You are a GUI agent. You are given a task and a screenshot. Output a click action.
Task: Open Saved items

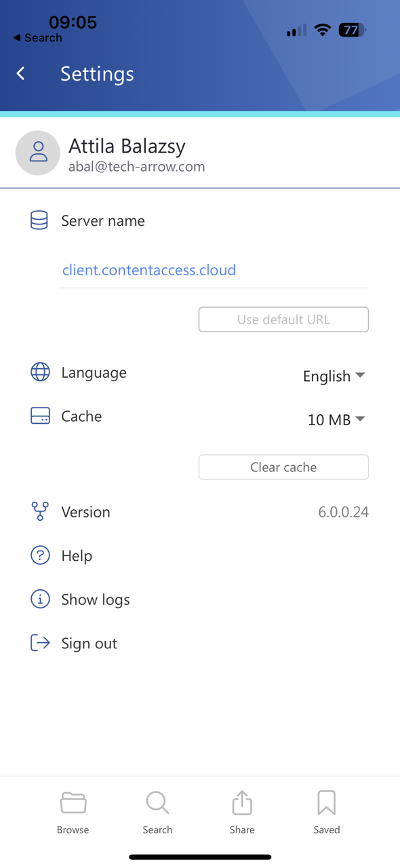click(326, 810)
